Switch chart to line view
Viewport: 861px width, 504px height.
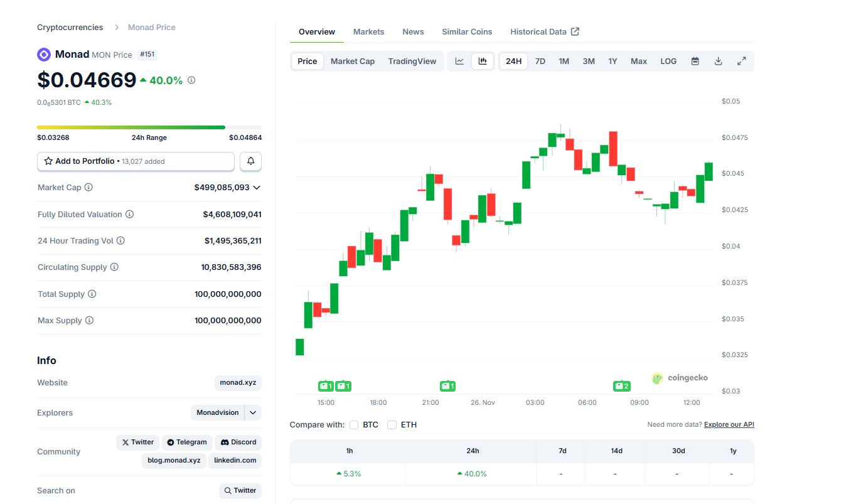459,61
